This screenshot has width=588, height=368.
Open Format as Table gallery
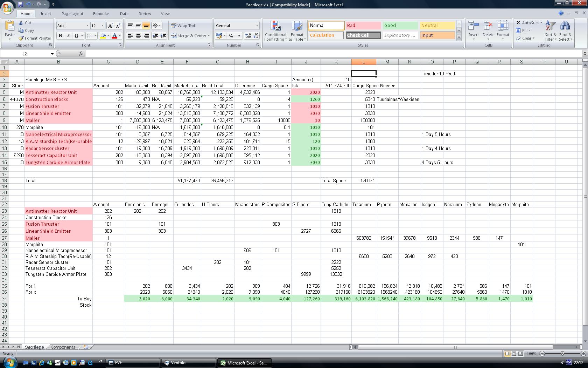pos(297,31)
